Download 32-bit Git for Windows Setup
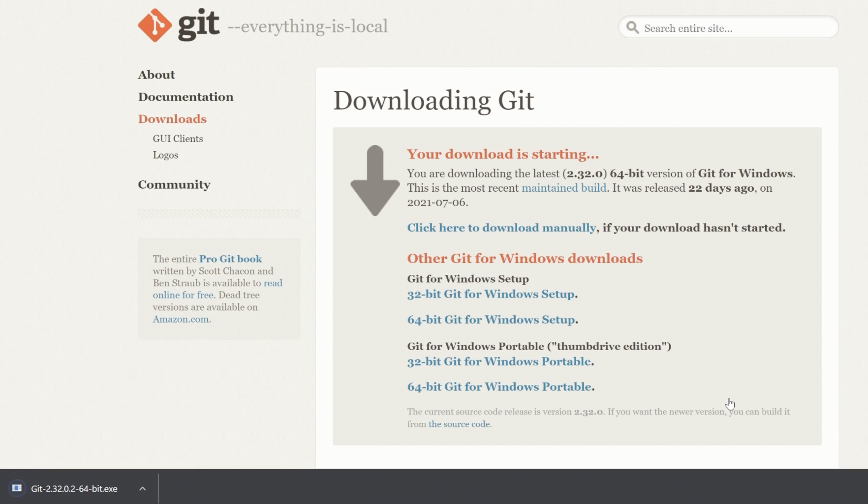The image size is (868, 504). (490, 294)
